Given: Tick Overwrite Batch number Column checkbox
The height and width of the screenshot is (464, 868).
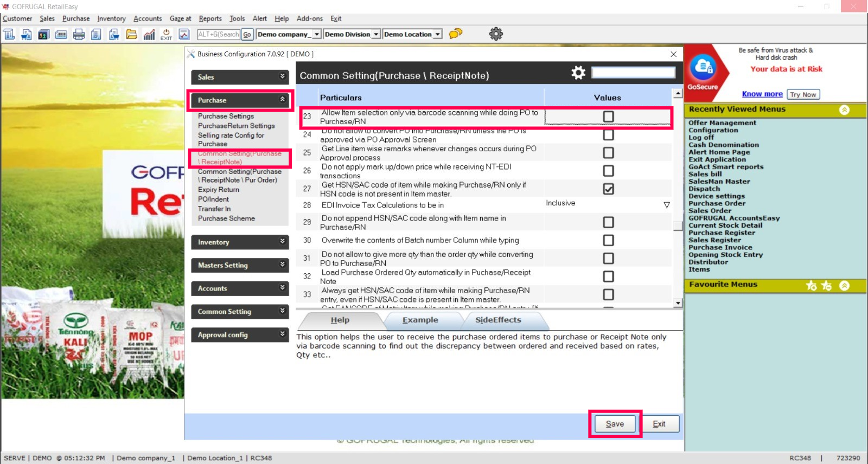Looking at the screenshot, I should 608,240.
